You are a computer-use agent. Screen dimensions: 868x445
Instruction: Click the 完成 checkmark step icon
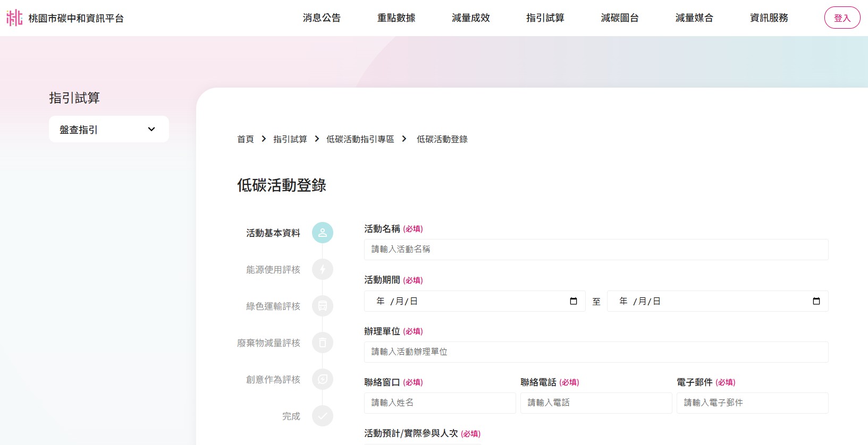click(323, 416)
